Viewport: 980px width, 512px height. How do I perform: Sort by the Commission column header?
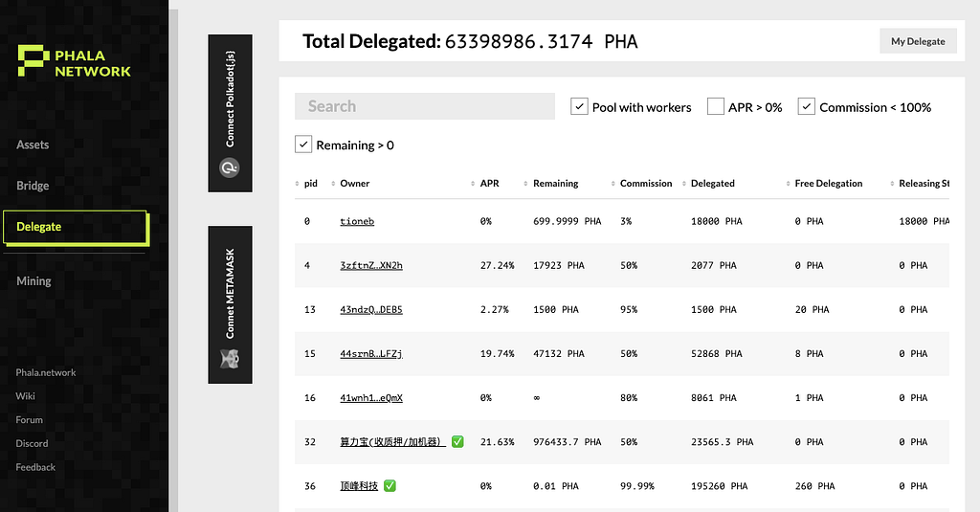click(646, 183)
